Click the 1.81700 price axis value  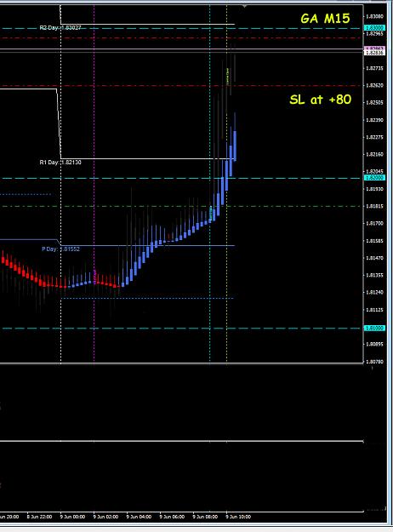tap(375, 224)
